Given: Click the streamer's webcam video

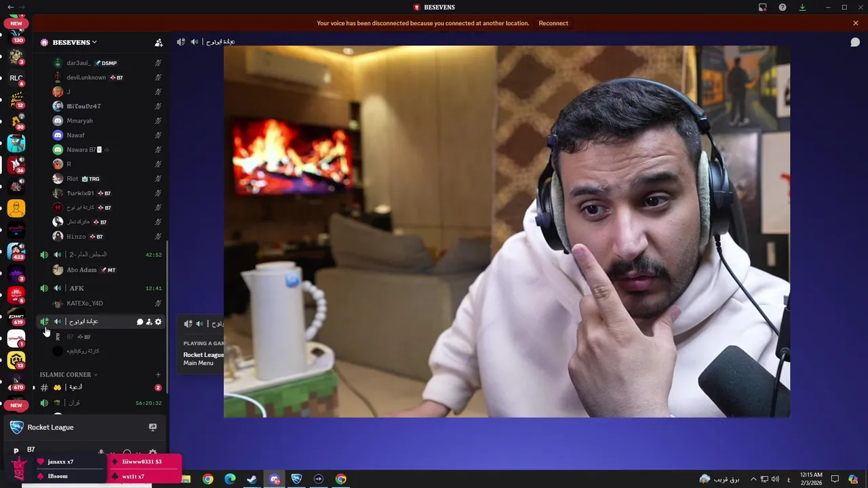Looking at the screenshot, I should (x=507, y=231).
